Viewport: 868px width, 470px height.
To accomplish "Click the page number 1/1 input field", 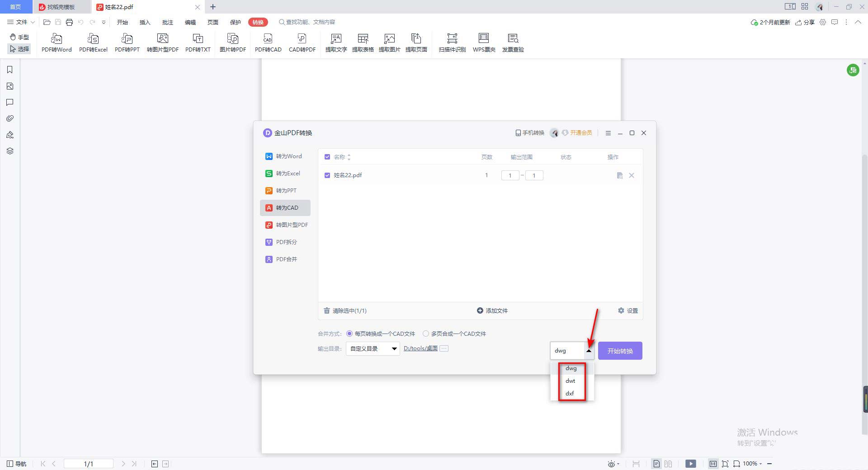I will [x=88, y=464].
